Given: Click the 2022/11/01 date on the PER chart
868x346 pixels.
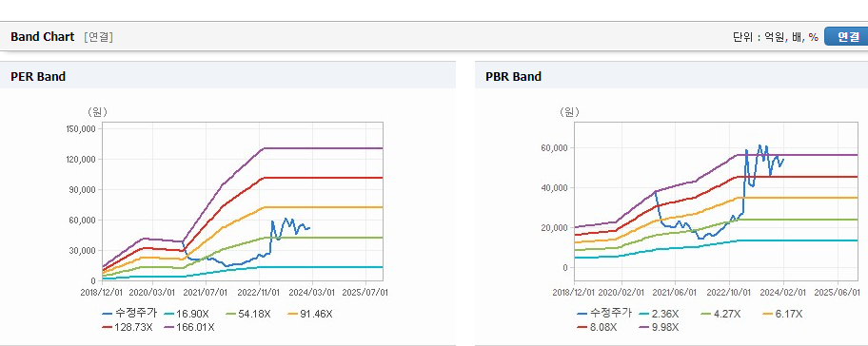Looking at the screenshot, I should (x=259, y=292).
